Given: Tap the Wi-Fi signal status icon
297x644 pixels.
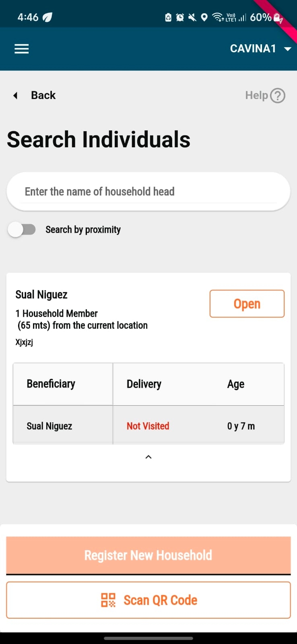Looking at the screenshot, I should point(217,17).
